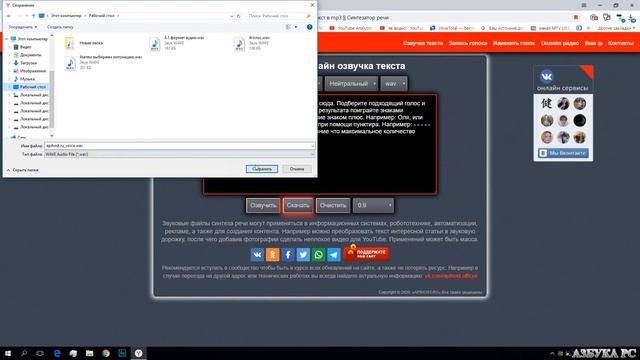Open the Тип файла WAVE Audio dropdown
This screenshot has width=640, height=360.
pos(179,154)
